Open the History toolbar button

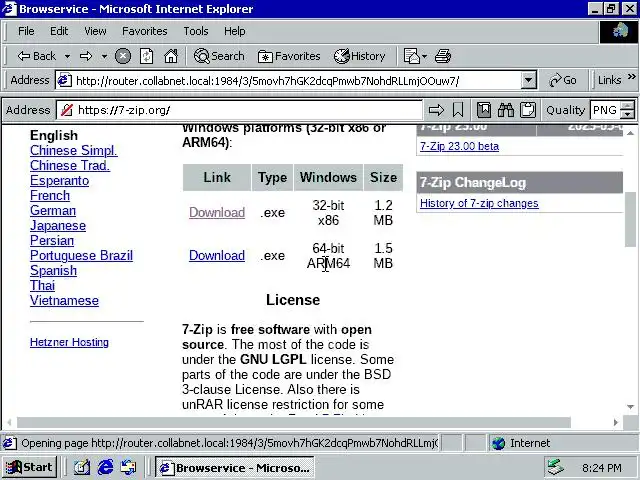coord(360,56)
